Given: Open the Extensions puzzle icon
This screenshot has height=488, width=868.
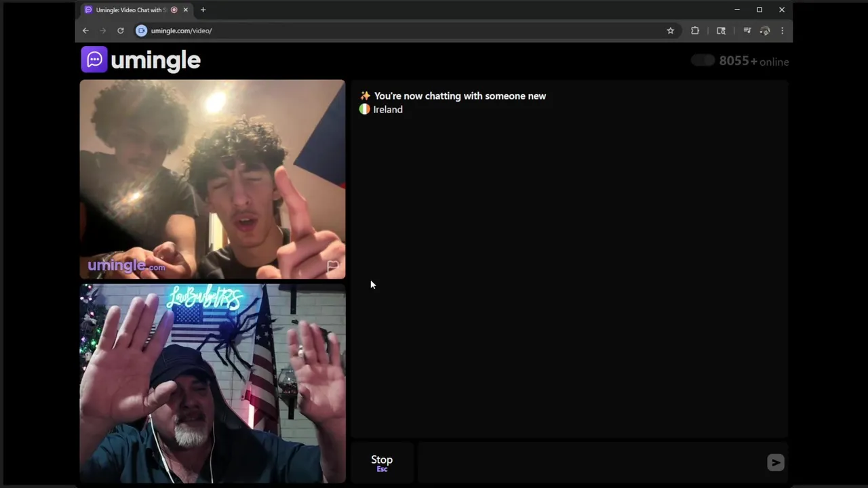Looking at the screenshot, I should (x=695, y=30).
